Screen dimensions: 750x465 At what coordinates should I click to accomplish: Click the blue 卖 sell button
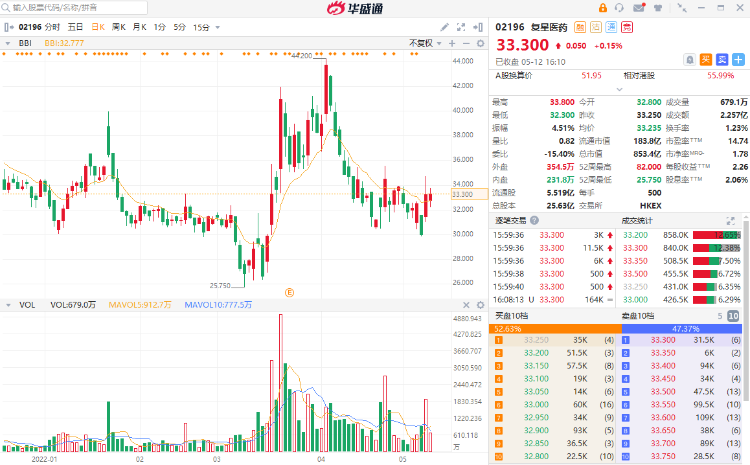[x=722, y=60]
